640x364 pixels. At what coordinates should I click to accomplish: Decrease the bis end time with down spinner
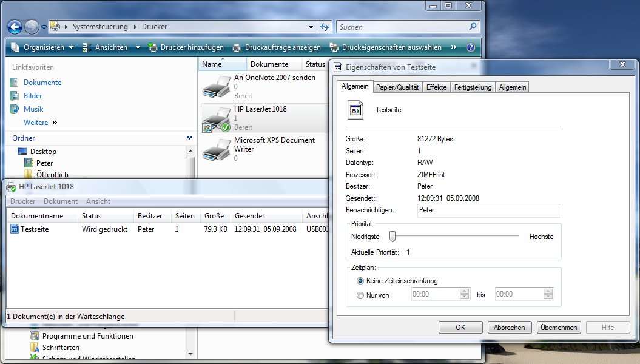click(x=548, y=297)
